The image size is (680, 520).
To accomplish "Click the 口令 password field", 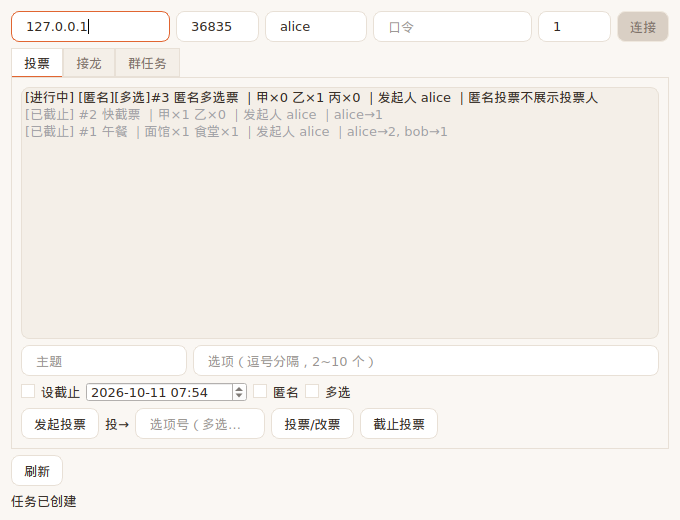I will tap(452, 26).
